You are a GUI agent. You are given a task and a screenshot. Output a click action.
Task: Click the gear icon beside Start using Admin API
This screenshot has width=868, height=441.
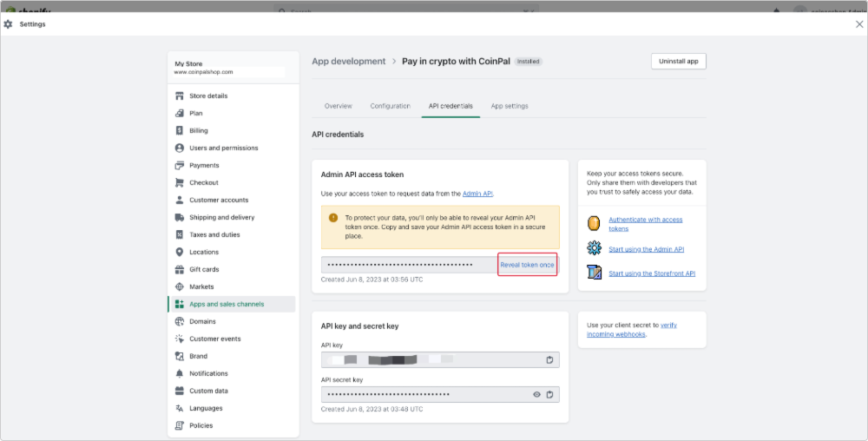click(x=594, y=248)
